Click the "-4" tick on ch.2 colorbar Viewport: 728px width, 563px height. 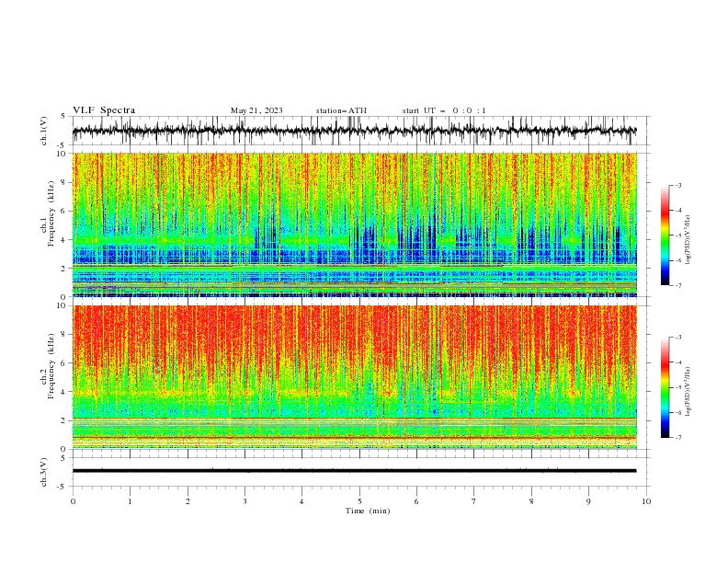tap(677, 362)
